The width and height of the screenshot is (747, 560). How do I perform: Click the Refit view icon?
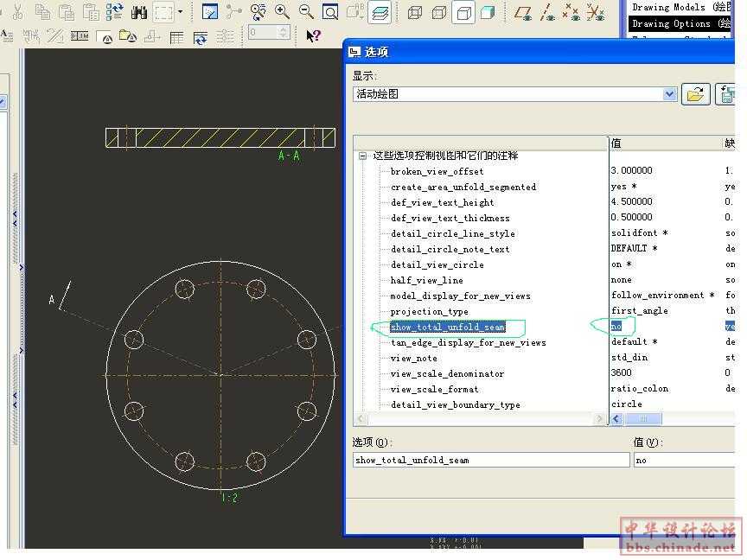pyautogui.click(x=330, y=12)
